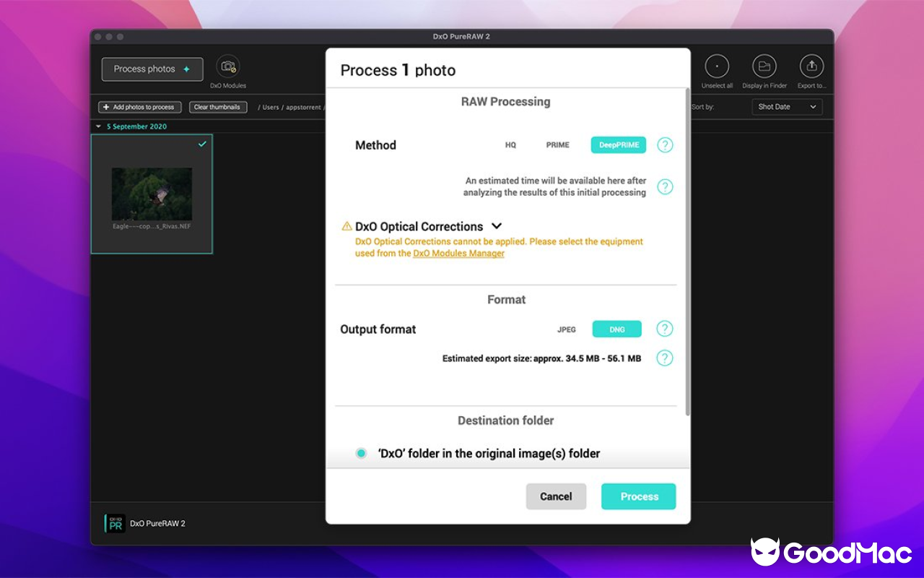
Task: Click the Process button in the dialog
Action: click(x=639, y=496)
